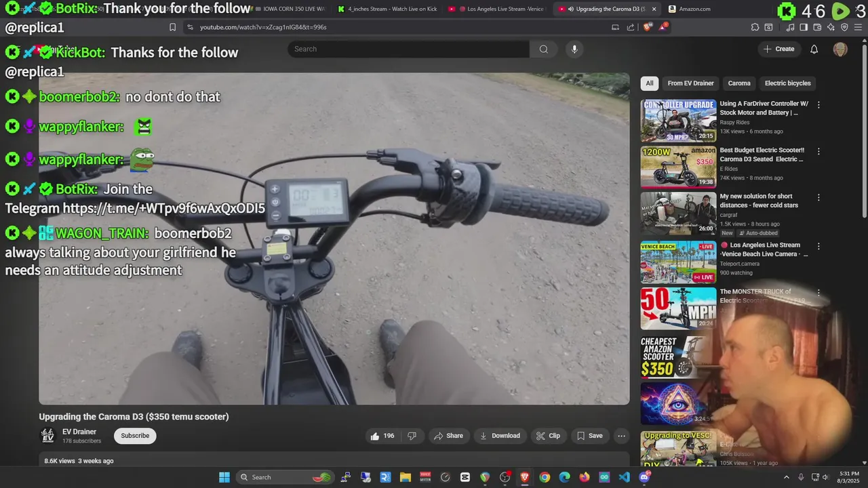Screen dimensions: 868x488
Task: Click the share page icon in address bar
Action: (631, 27)
